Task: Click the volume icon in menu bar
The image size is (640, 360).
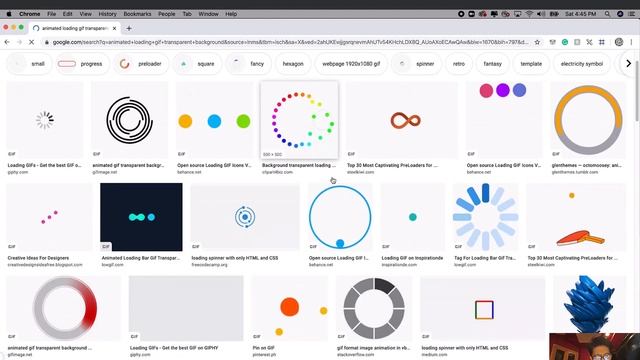Action: [x=541, y=14]
